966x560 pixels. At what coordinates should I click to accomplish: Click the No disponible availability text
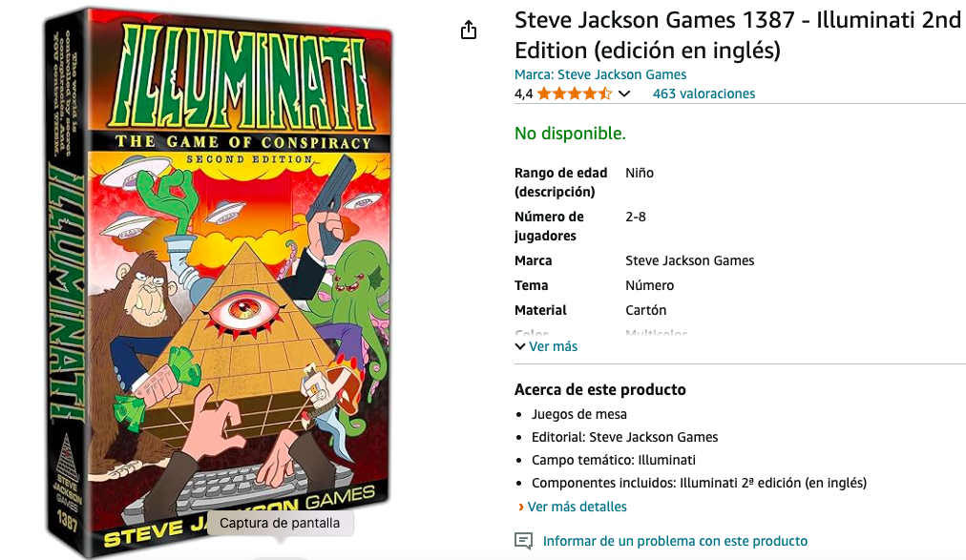point(570,133)
